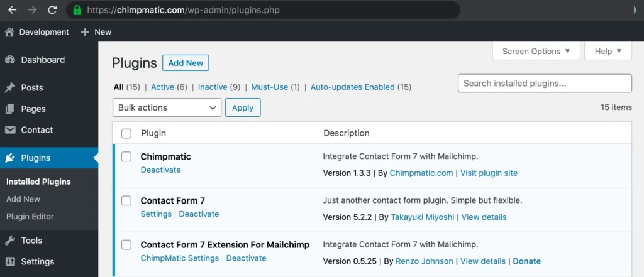Deactivate the Contact Form 7 plugin
The width and height of the screenshot is (644, 277).
pyautogui.click(x=199, y=214)
